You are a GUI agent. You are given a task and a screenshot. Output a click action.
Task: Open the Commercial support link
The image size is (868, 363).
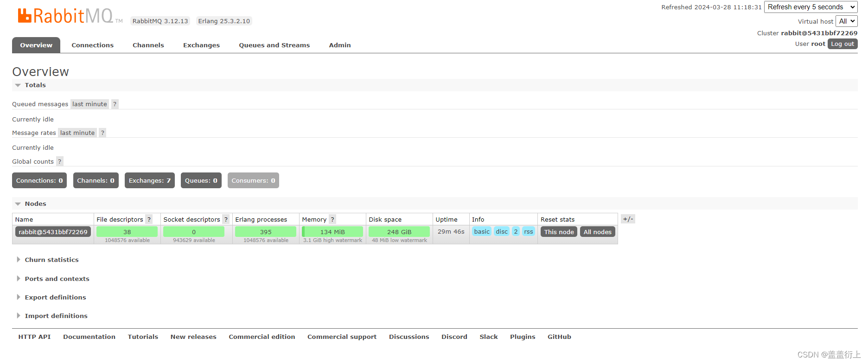(x=342, y=337)
